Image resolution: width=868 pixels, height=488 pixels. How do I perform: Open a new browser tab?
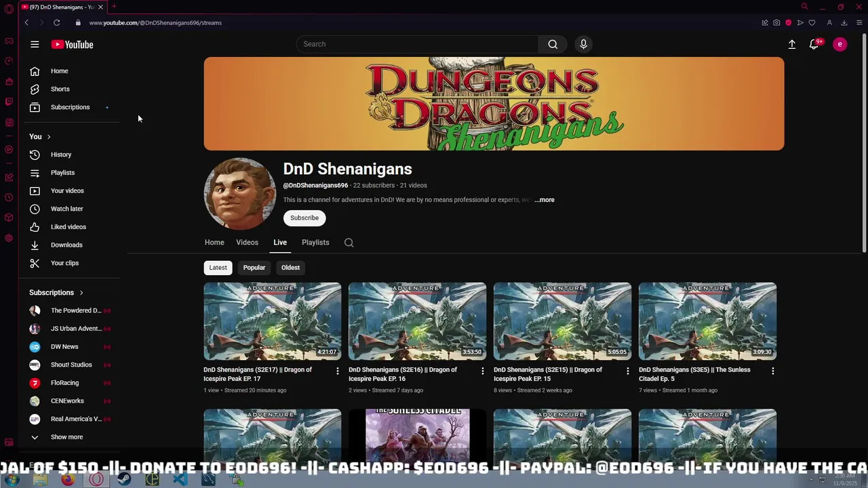click(x=114, y=7)
